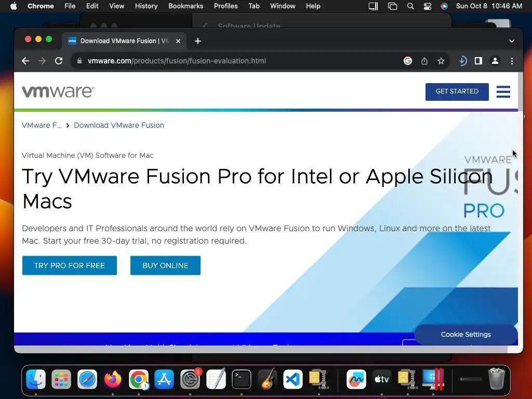Open the Help menu
This screenshot has height=399, width=532.
313,6
